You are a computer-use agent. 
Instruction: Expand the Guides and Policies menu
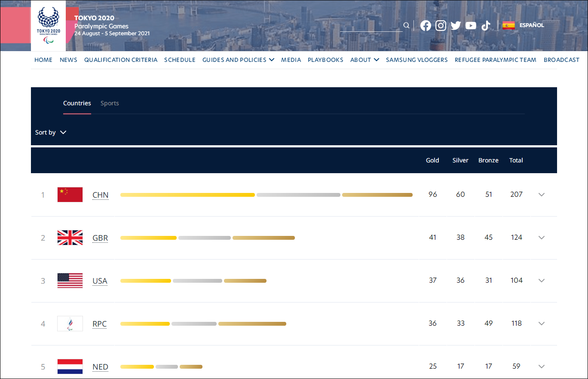tap(238, 60)
